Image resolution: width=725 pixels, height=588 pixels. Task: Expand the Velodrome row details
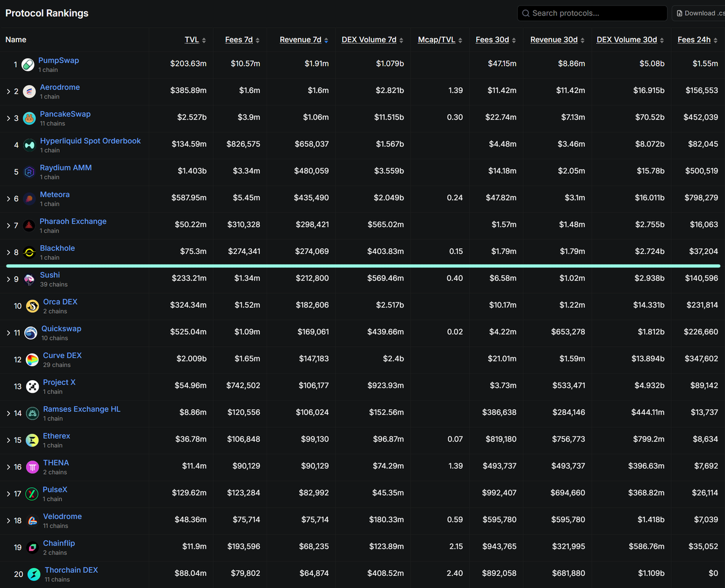[x=8, y=520]
